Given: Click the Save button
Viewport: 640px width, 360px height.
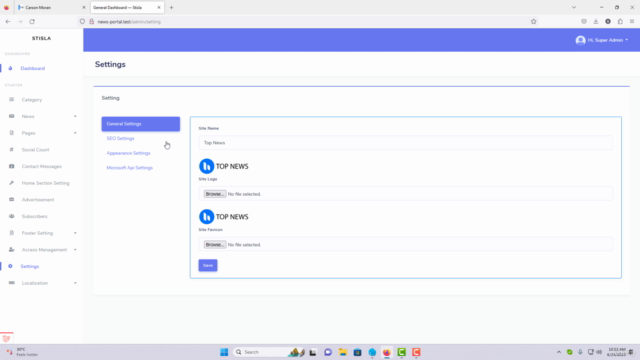Looking at the screenshot, I should tap(208, 265).
